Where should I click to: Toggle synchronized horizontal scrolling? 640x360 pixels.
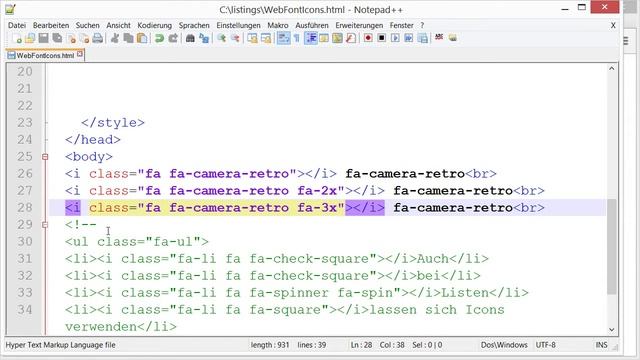(x=266, y=38)
